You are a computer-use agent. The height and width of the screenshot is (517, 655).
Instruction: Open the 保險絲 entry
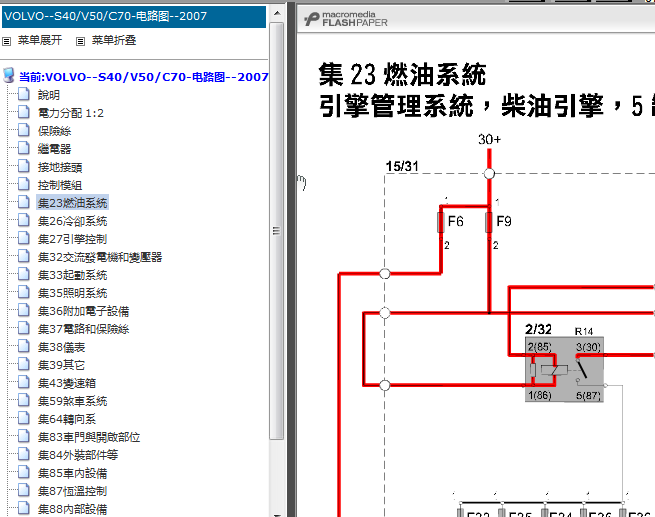point(54,131)
